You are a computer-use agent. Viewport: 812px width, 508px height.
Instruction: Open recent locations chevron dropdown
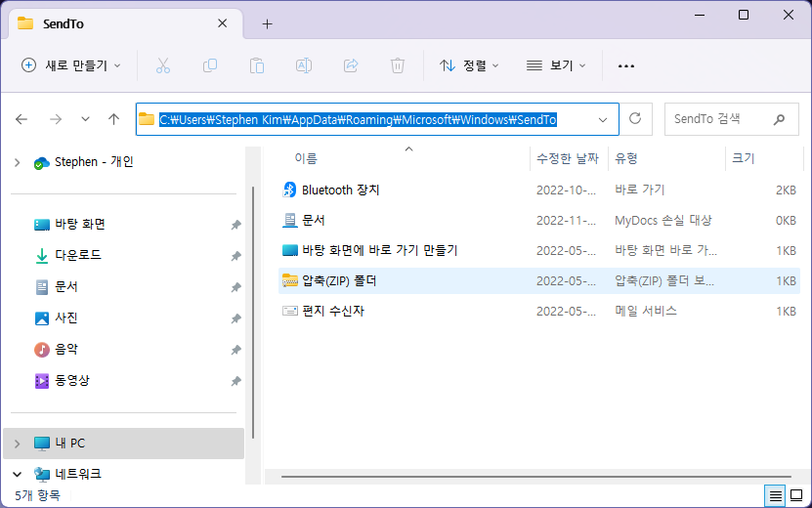pyautogui.click(x=85, y=119)
